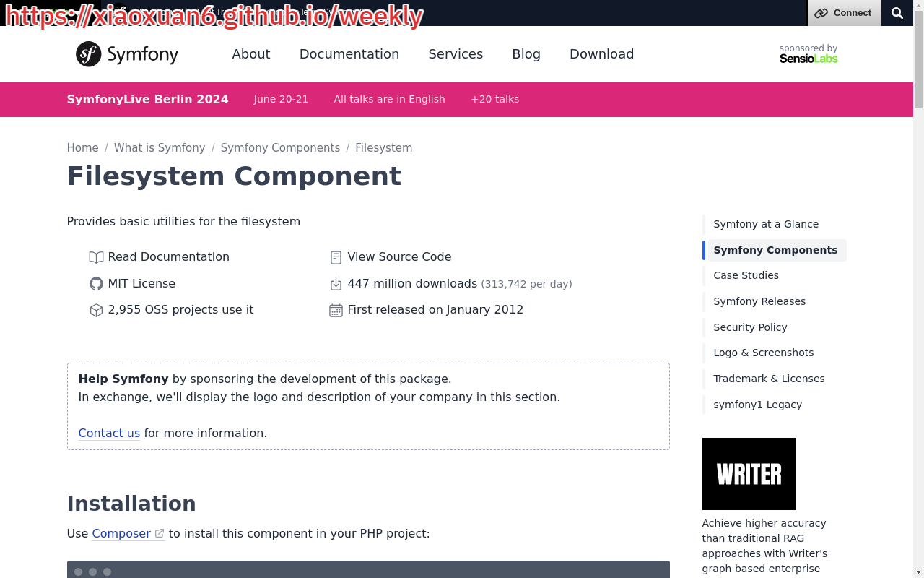This screenshot has width=924, height=578.
Task: Follow the Contact us link
Action: pos(109,433)
